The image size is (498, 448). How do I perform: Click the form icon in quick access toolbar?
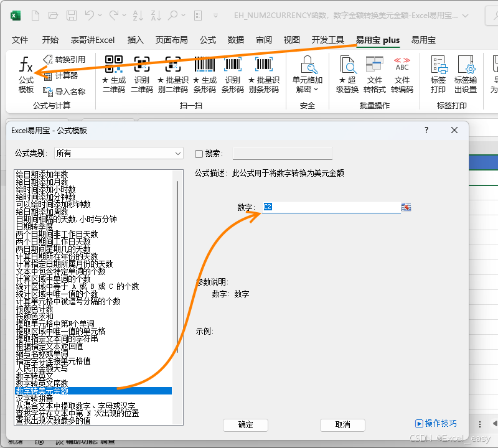(x=198, y=15)
